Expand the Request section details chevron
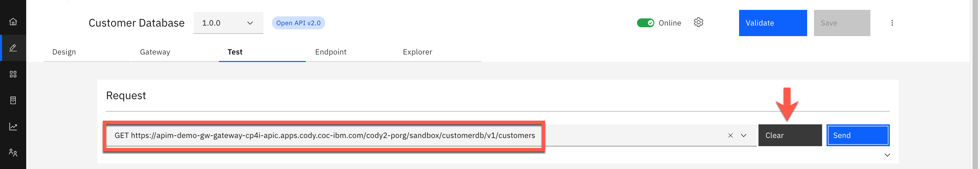 pos(887,155)
